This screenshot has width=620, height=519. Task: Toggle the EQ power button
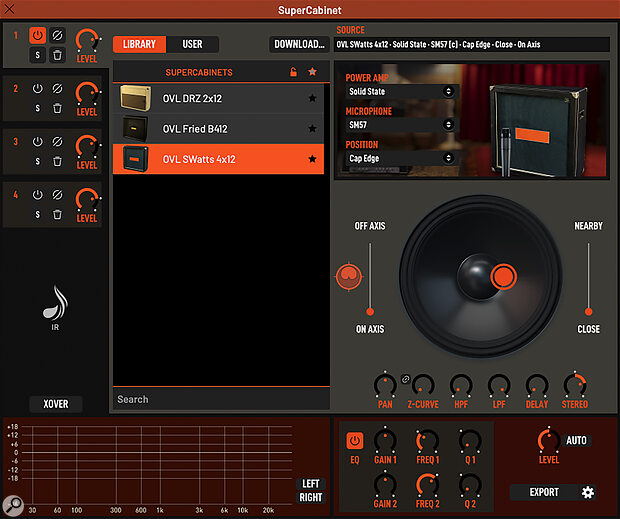pos(354,439)
